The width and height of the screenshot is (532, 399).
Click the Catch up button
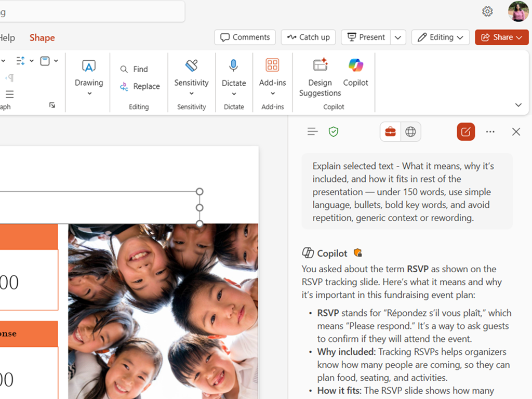click(308, 37)
